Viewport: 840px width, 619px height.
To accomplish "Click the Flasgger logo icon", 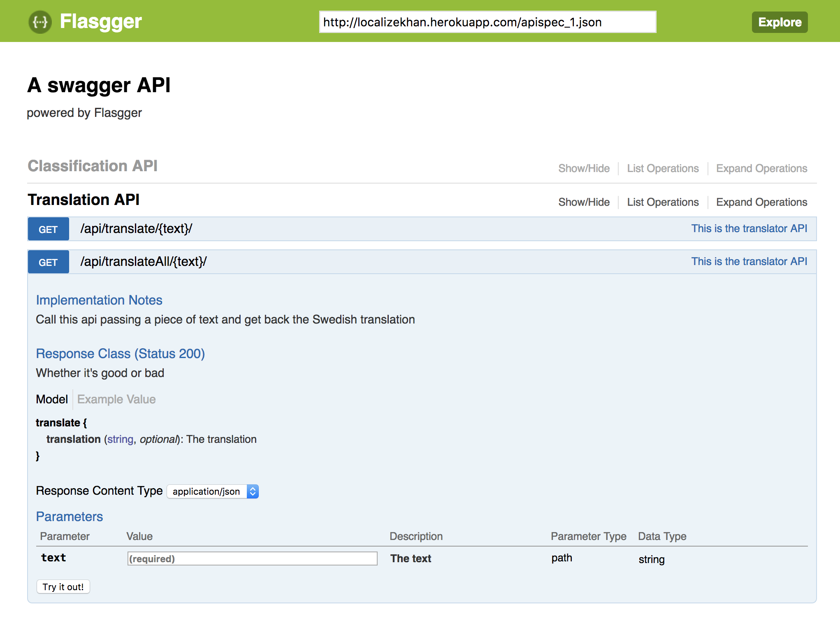I will coord(40,22).
